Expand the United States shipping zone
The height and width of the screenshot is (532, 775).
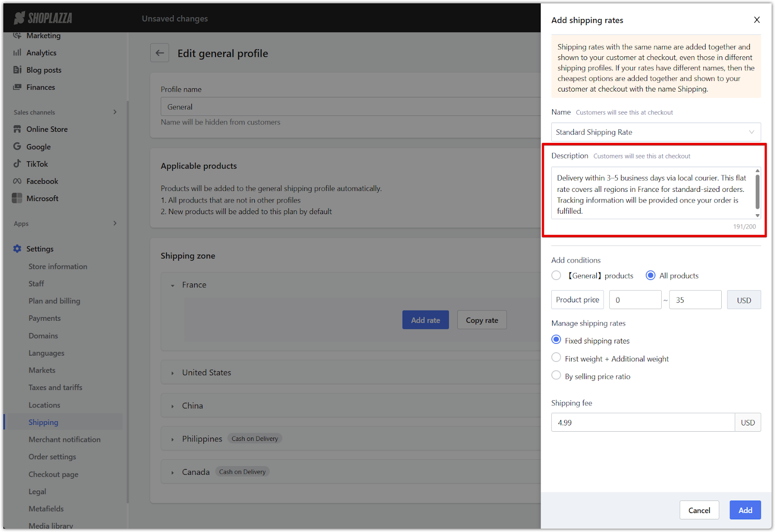pyautogui.click(x=172, y=373)
